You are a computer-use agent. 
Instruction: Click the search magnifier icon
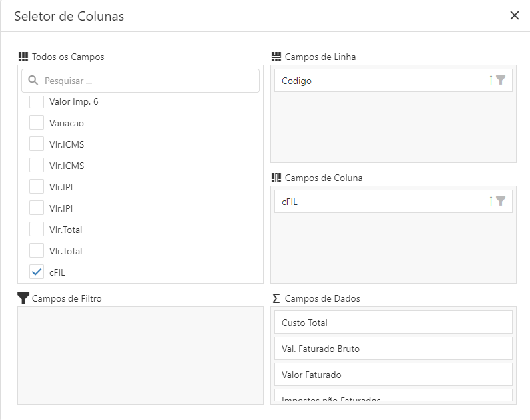(x=33, y=81)
